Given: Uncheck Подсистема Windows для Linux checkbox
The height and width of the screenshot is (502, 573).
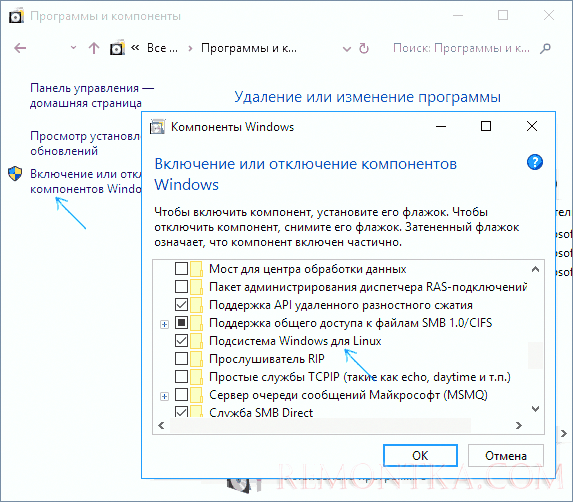Looking at the screenshot, I should 181,341.
